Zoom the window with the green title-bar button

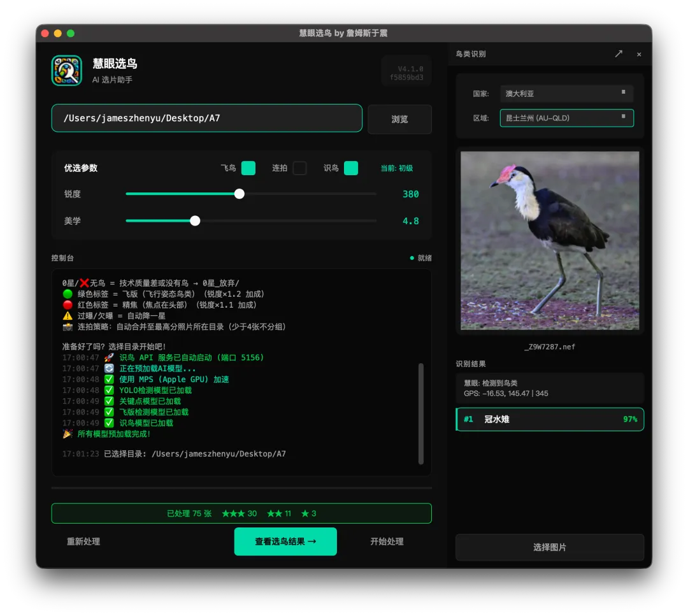(71, 33)
